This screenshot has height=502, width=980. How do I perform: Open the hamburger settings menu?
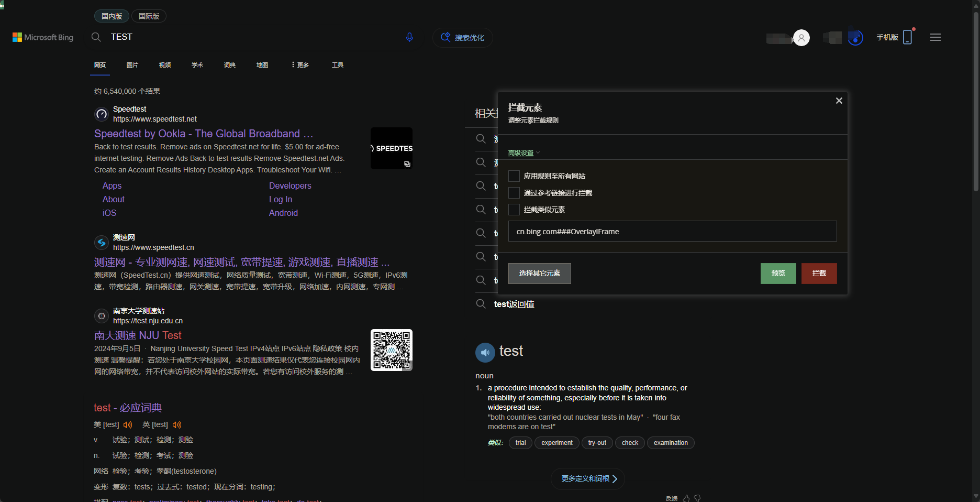pos(936,37)
